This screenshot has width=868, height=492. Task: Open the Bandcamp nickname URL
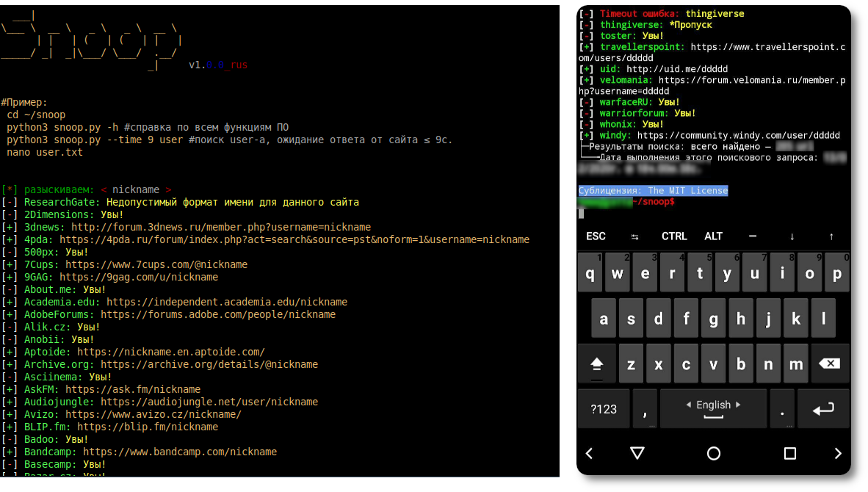[x=180, y=452]
